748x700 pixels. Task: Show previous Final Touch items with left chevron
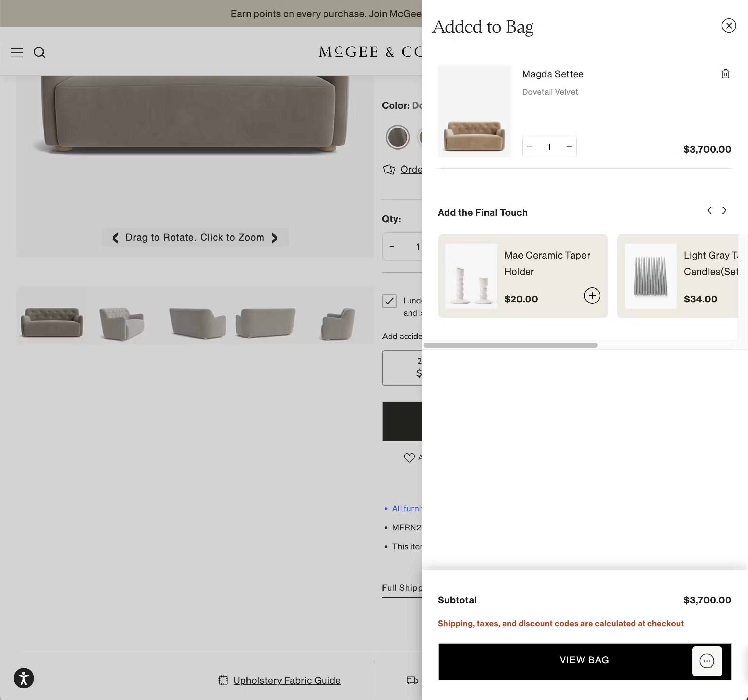coord(709,210)
